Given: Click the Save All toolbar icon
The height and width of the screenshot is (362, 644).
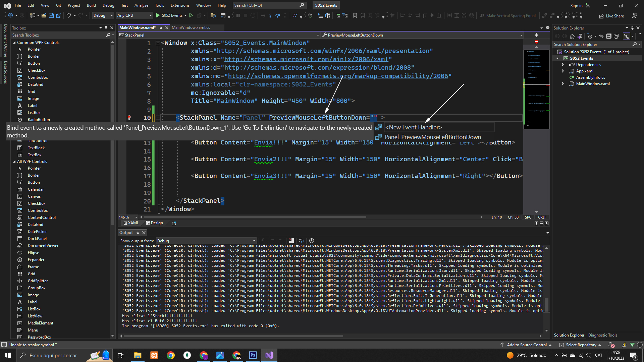Looking at the screenshot, I should [58, 15].
